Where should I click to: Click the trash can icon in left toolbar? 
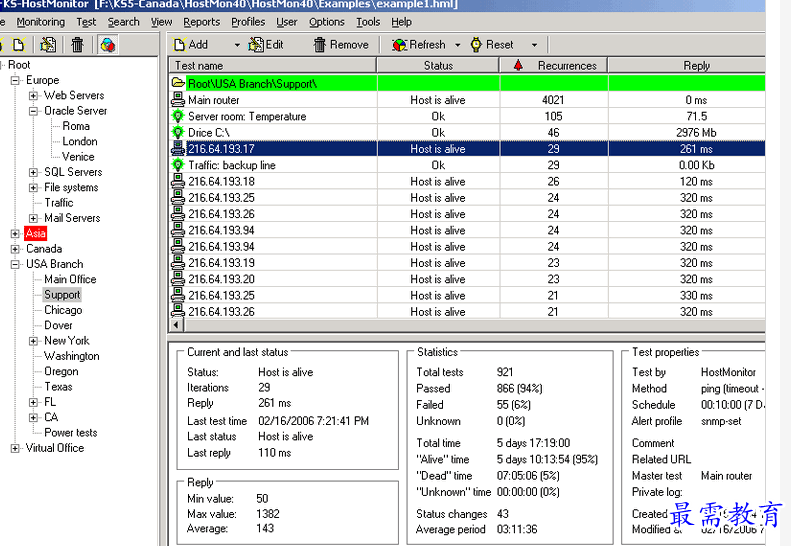pos(77,45)
